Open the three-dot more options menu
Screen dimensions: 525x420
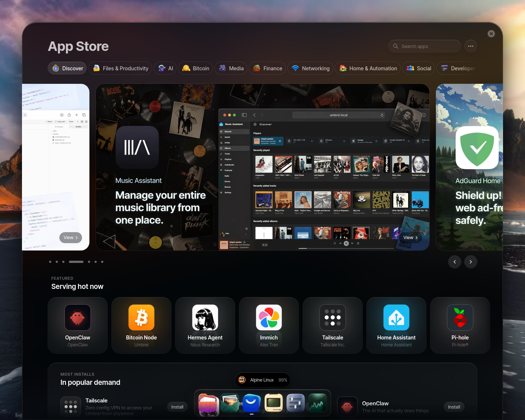tap(471, 46)
